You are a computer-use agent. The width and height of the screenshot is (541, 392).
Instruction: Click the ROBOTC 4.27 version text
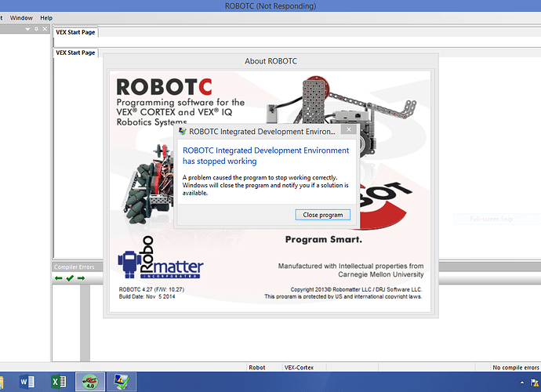[x=151, y=289]
